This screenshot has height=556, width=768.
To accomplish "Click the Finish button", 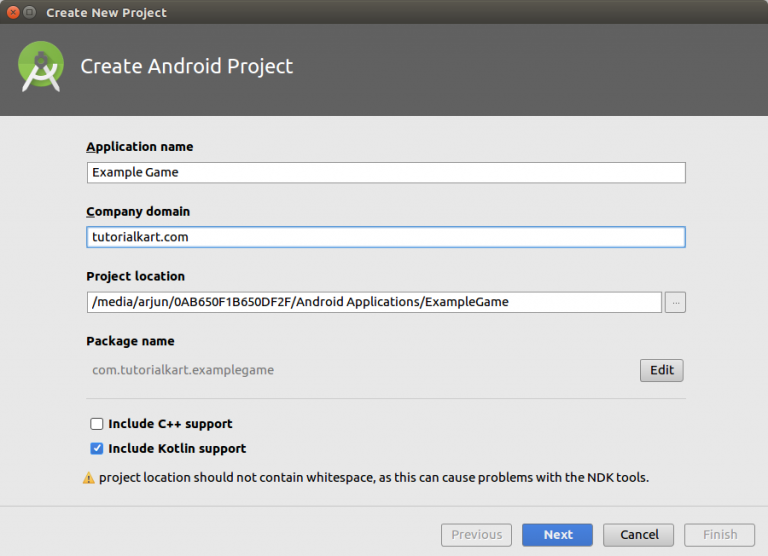I will (720, 535).
